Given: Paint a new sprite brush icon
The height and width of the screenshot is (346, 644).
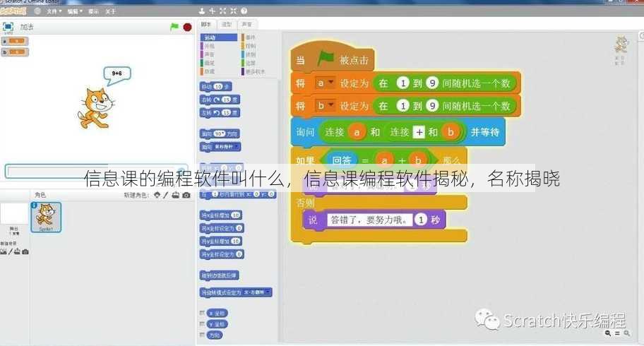Looking at the screenshot, I should coord(166,195).
